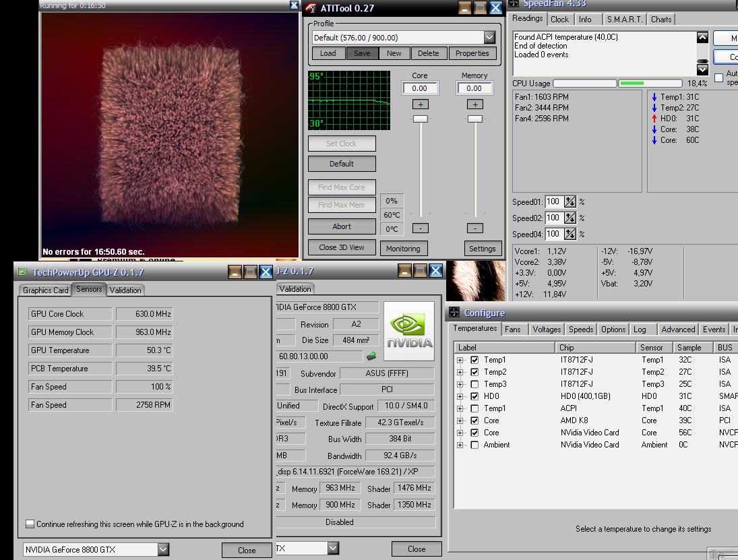Toggle the Temp1 IT8712F-J checkbox
Viewport: 738px width, 560px height.
coord(474,360)
